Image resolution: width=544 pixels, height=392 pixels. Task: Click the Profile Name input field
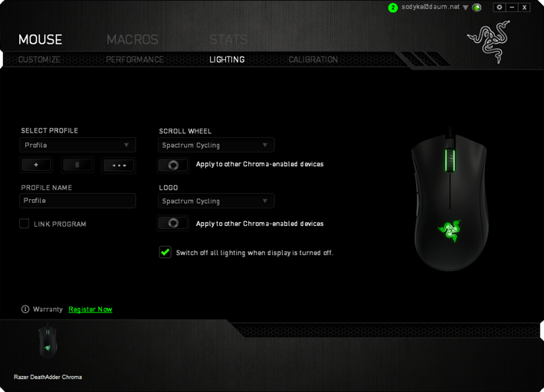77,201
